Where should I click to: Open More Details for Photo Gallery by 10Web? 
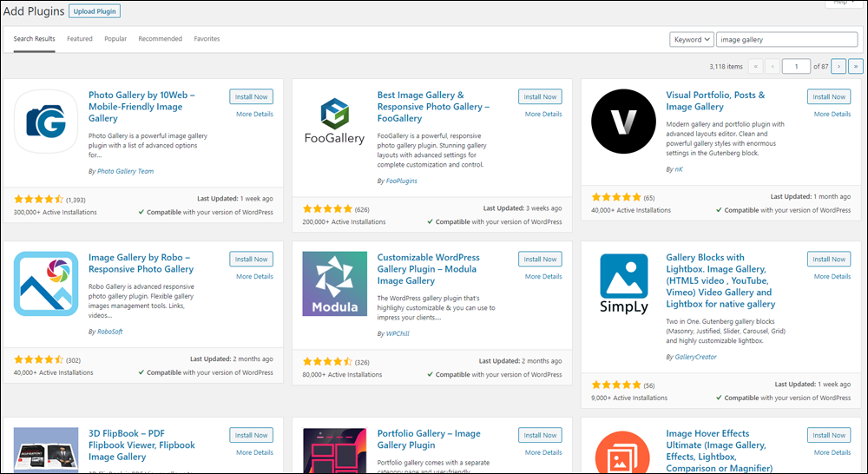(x=254, y=114)
